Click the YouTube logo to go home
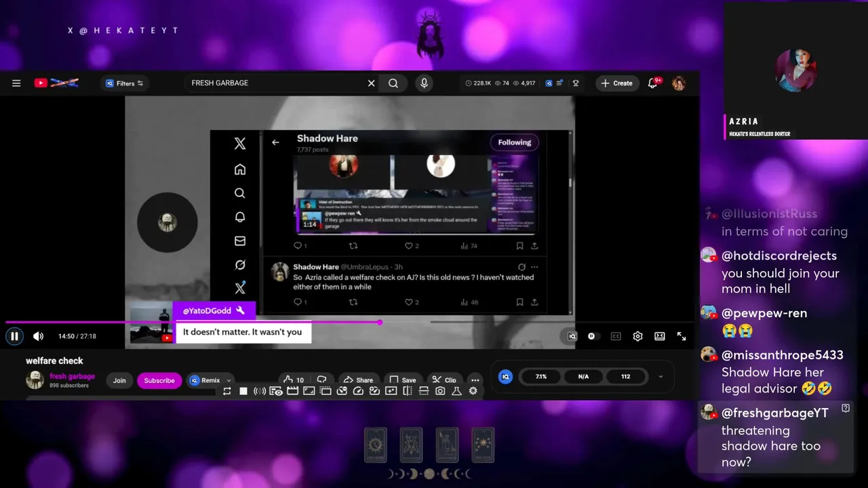The width and height of the screenshot is (868, 488). coord(56,83)
